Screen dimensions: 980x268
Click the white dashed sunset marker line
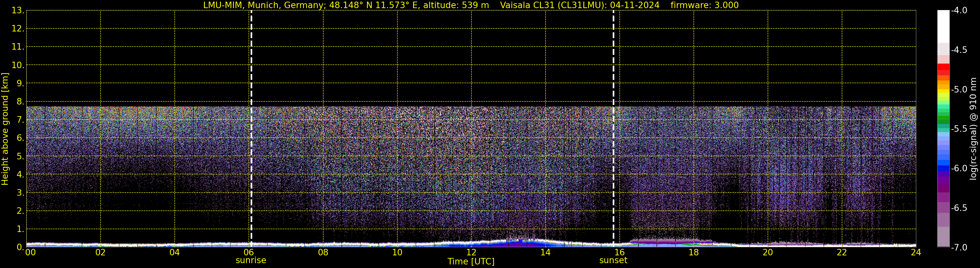tap(613, 129)
